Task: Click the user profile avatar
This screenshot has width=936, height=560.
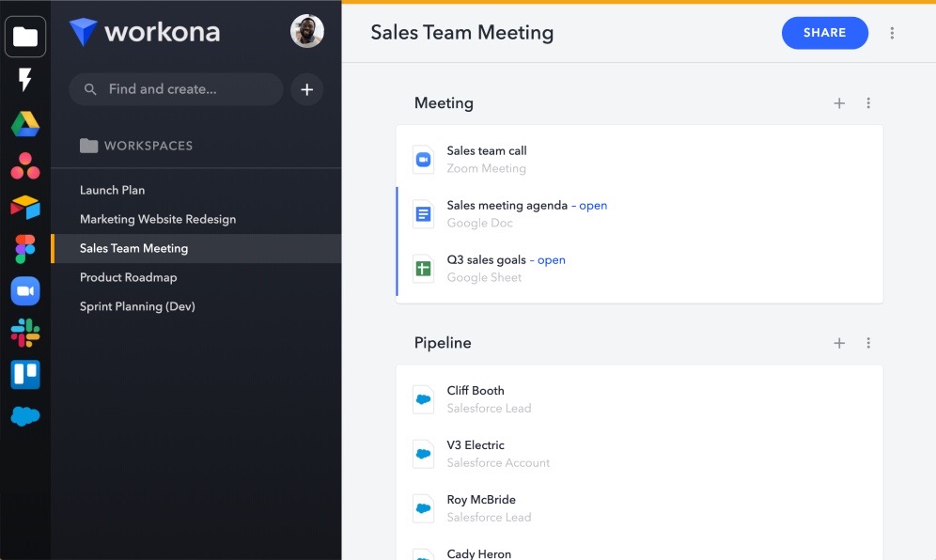Action: click(307, 32)
